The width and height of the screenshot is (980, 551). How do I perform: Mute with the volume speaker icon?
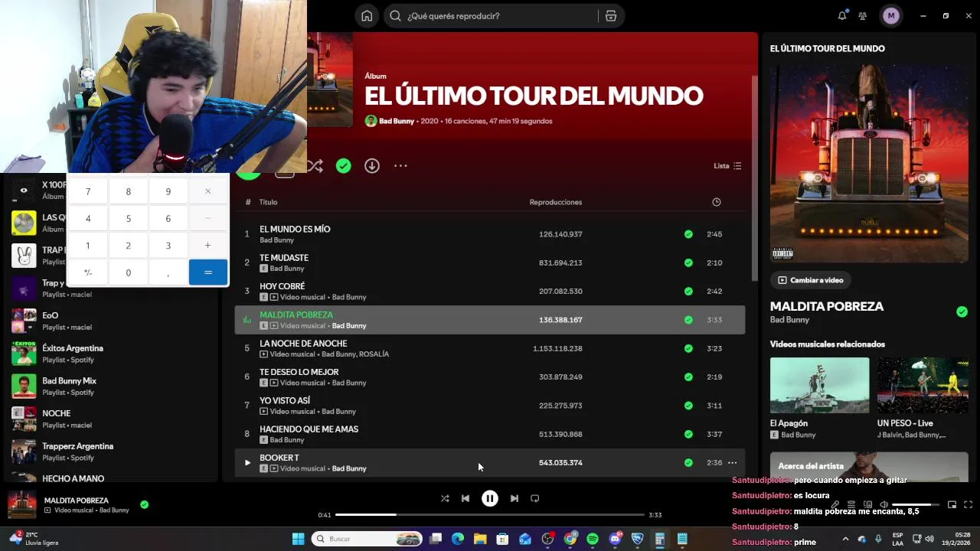point(884,504)
